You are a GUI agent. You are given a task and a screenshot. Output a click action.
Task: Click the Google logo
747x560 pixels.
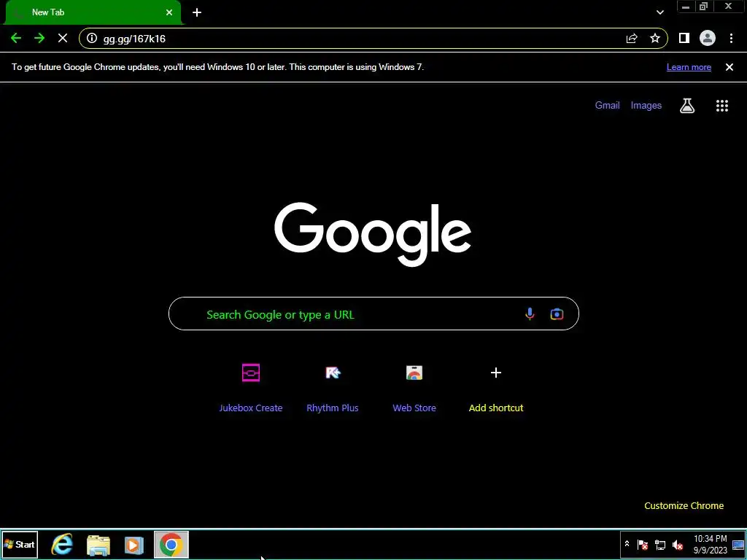(373, 234)
